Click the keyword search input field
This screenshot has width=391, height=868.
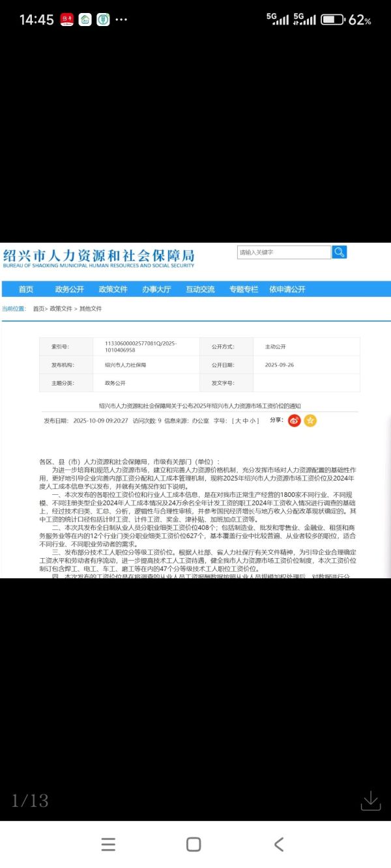pos(284,252)
